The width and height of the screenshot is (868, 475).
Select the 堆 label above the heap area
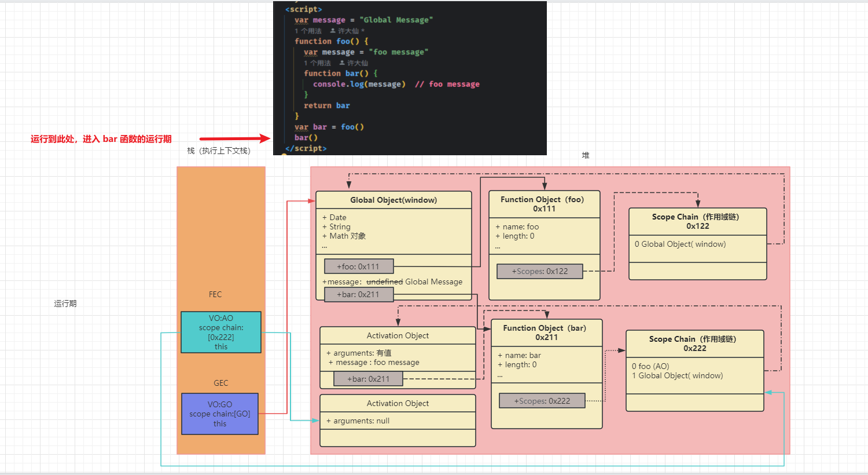pos(586,155)
